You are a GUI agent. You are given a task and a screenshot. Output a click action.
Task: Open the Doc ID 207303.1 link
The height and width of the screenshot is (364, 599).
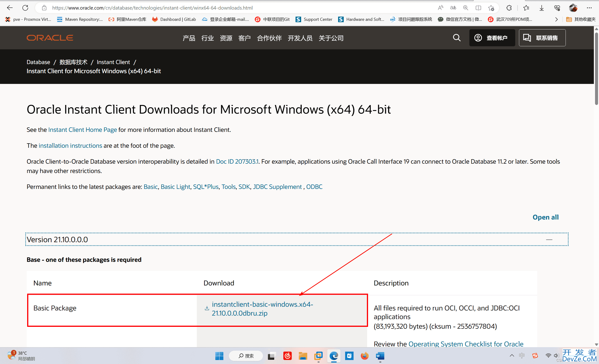coord(237,162)
